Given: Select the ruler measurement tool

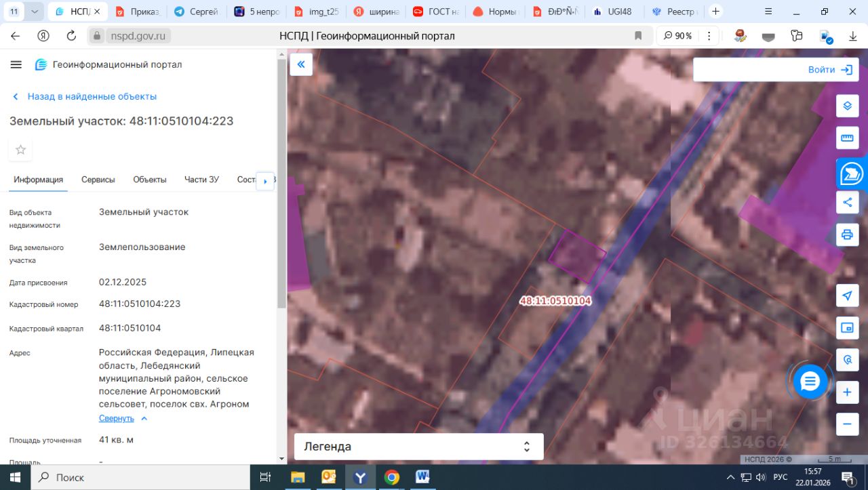Looking at the screenshot, I should [847, 138].
